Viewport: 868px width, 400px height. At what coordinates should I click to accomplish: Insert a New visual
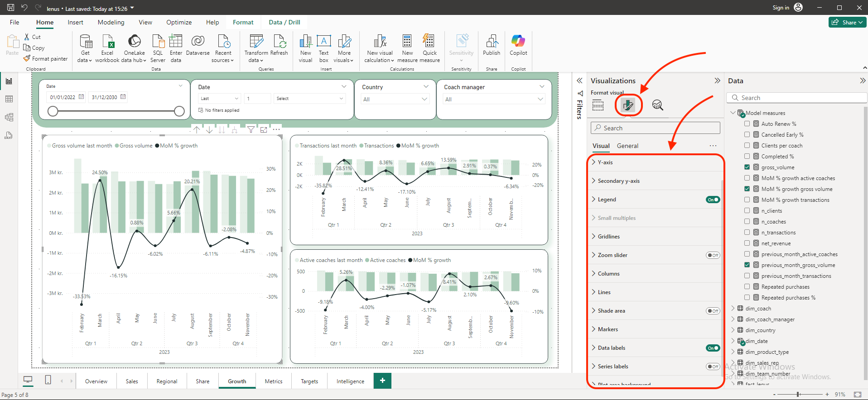306,48
